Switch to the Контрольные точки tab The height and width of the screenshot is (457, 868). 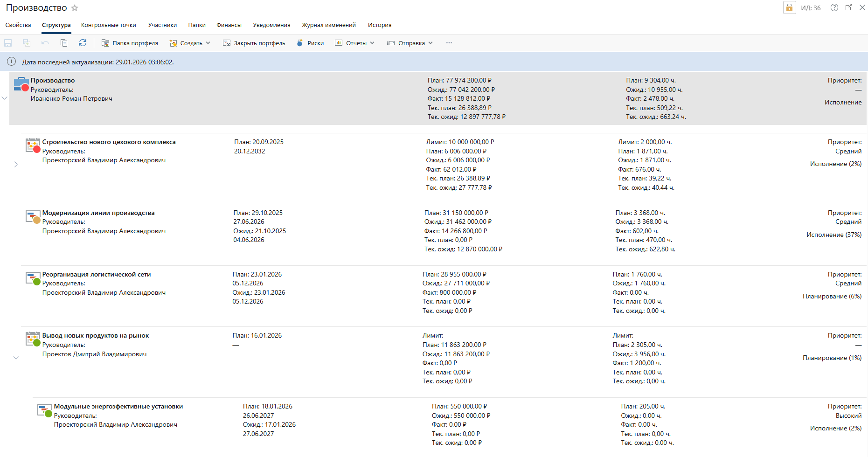coord(108,25)
